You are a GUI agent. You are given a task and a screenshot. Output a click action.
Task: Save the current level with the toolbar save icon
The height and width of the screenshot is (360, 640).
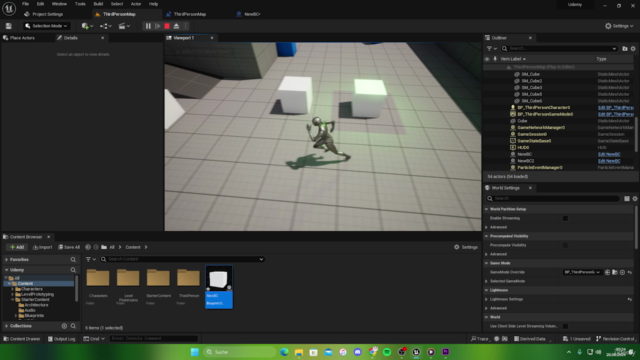pos(9,26)
